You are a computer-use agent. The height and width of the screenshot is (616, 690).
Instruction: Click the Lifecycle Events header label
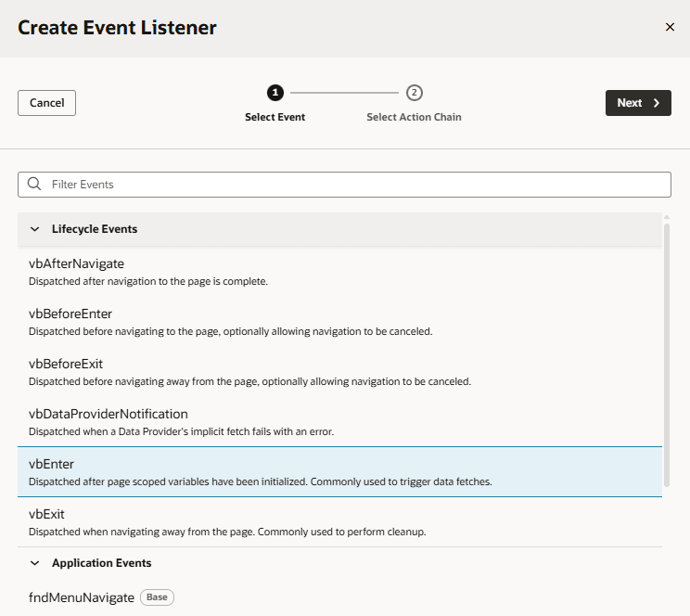(95, 229)
